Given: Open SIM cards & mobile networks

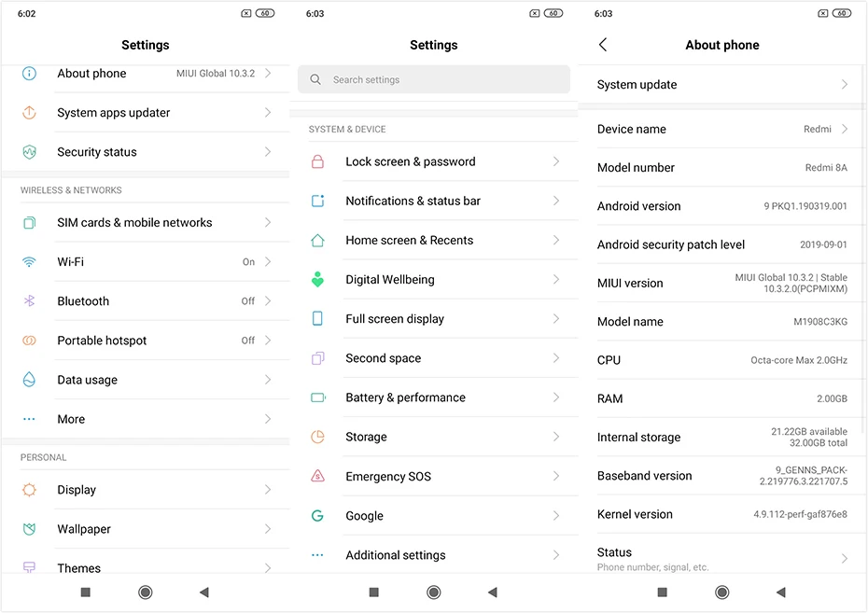Looking at the screenshot, I should (147, 222).
